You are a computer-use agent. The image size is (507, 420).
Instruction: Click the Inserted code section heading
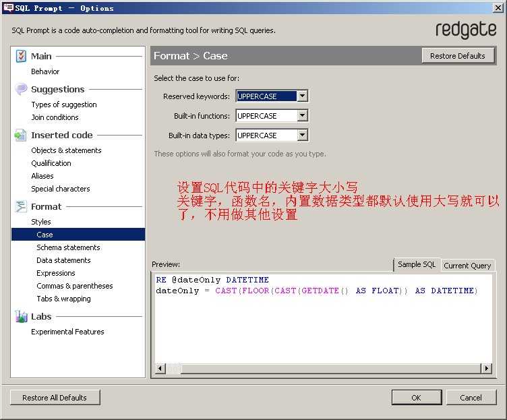click(x=62, y=135)
